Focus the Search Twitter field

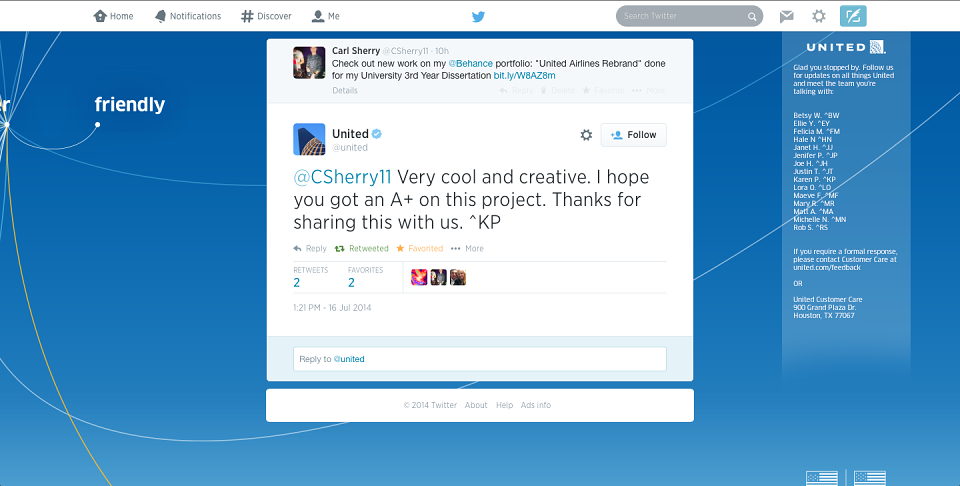pyautogui.click(x=689, y=16)
